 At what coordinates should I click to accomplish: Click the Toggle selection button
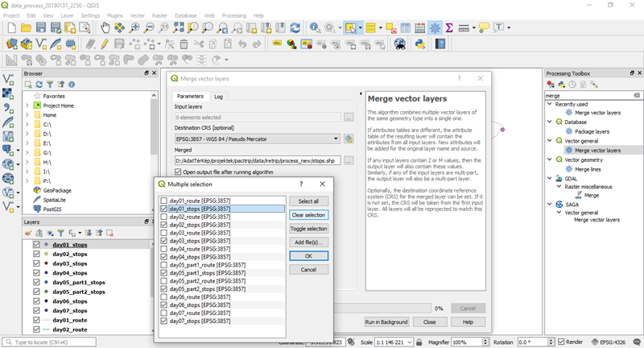pyautogui.click(x=308, y=229)
